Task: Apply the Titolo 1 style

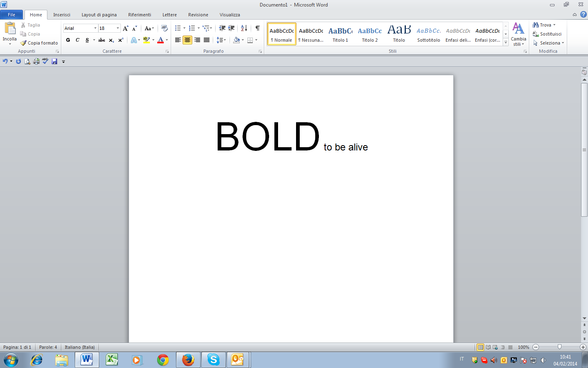Action: [x=340, y=34]
